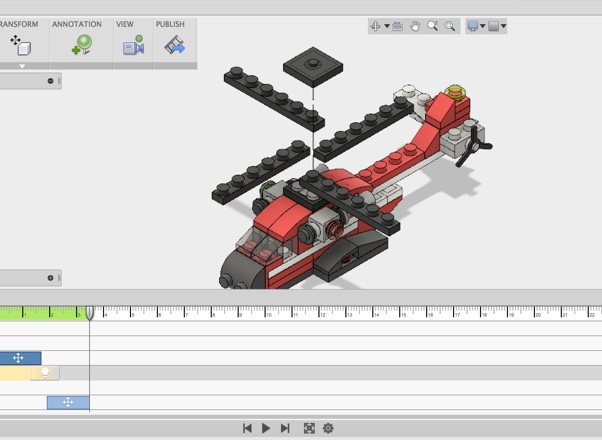
Task: Select the dark blue move action block
Action: point(20,358)
